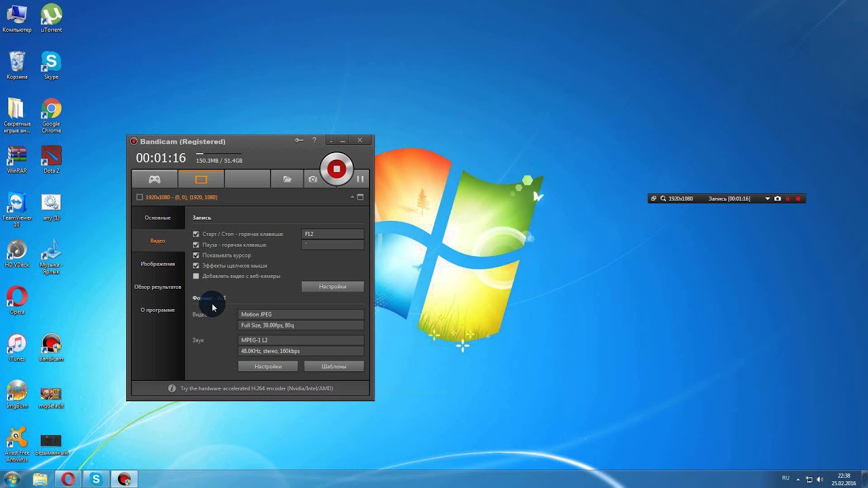Open the Изображения tab
The width and height of the screenshot is (868, 488).
coord(157,264)
